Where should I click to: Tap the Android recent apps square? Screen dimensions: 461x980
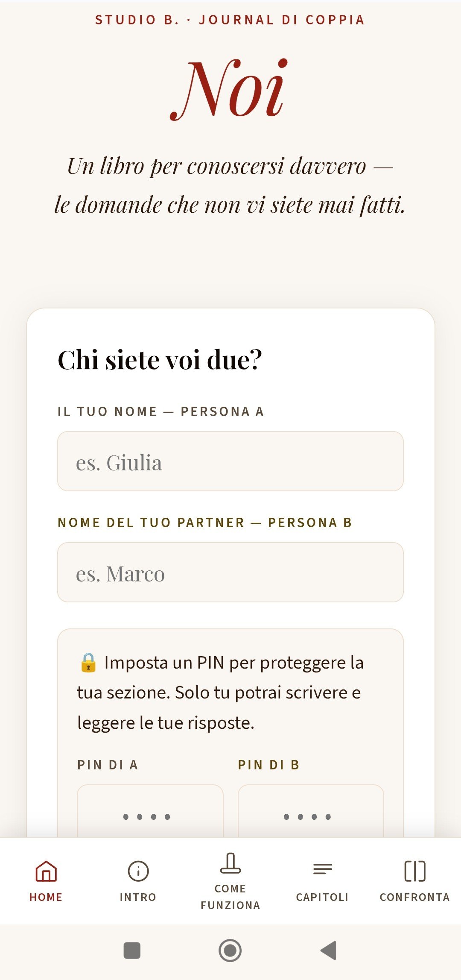pyautogui.click(x=132, y=951)
